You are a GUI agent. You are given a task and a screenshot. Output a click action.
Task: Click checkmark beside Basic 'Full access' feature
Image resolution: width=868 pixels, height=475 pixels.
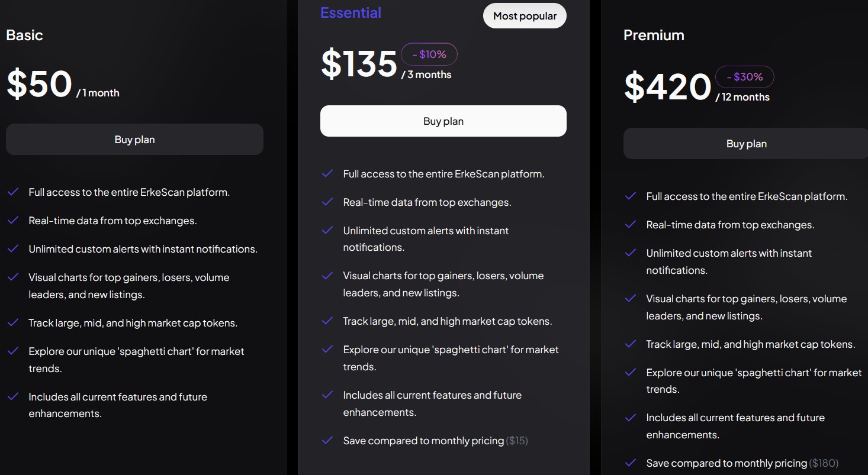[13, 192]
